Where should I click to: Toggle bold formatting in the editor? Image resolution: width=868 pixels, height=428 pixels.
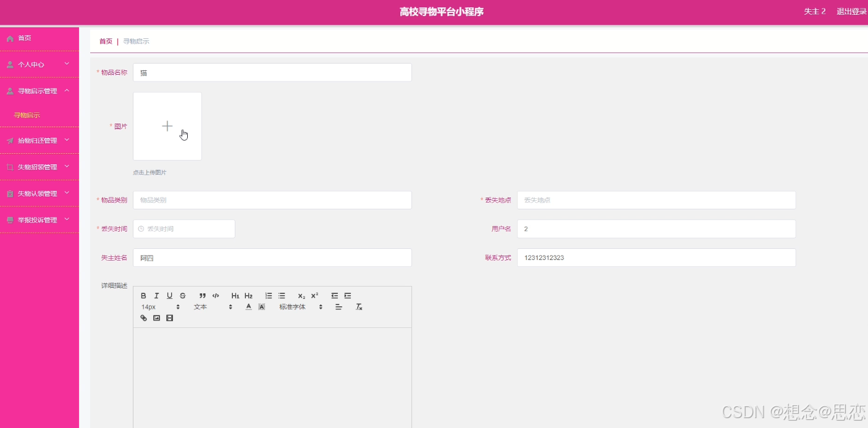(143, 296)
